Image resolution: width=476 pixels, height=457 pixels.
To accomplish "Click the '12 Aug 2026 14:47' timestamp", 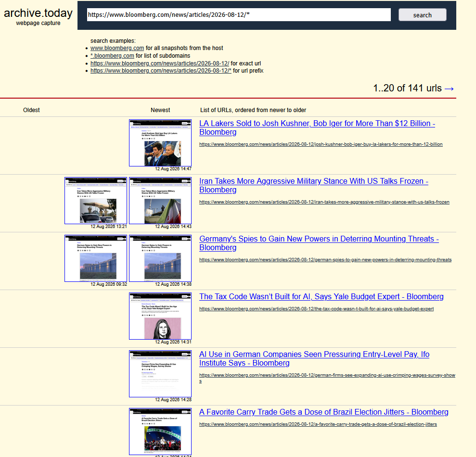I will click(173, 169).
